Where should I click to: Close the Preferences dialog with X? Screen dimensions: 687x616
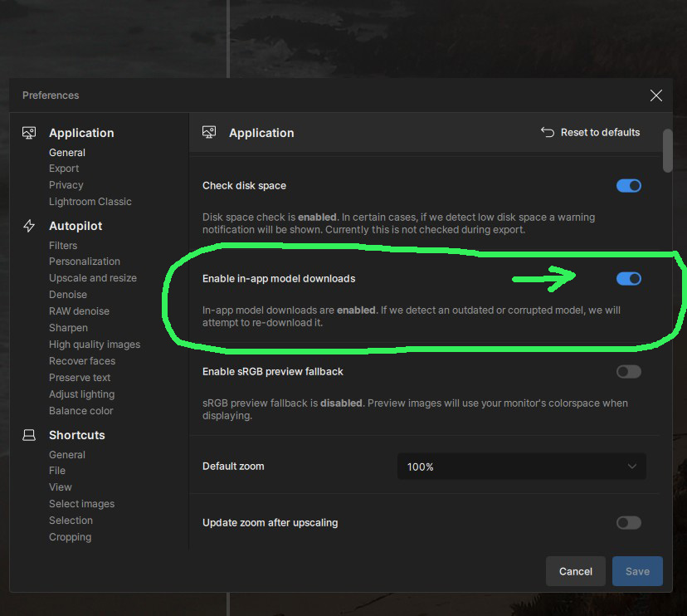(656, 95)
